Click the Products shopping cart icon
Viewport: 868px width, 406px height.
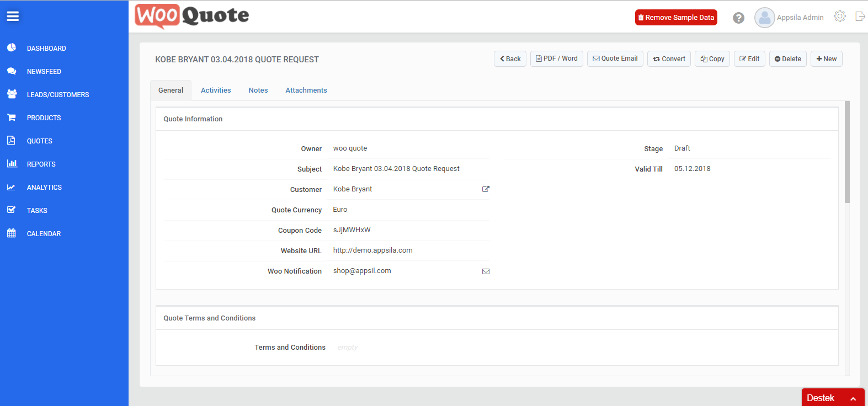click(12, 117)
